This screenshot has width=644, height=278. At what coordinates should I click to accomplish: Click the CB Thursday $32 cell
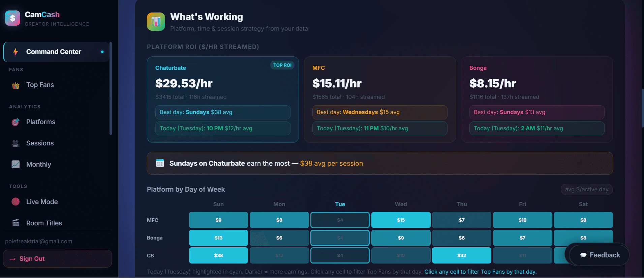click(462, 255)
